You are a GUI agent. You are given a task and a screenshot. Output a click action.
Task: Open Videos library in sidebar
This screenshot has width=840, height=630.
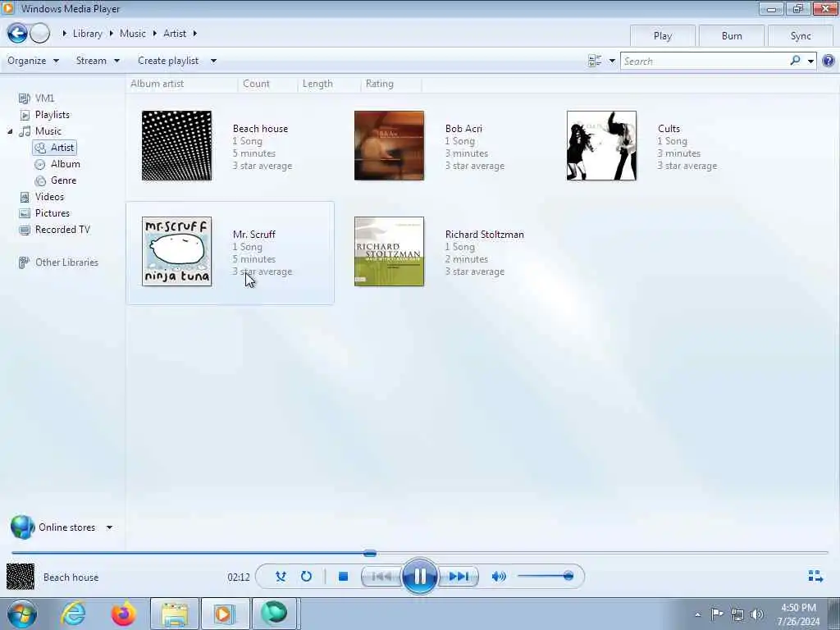pyautogui.click(x=49, y=197)
